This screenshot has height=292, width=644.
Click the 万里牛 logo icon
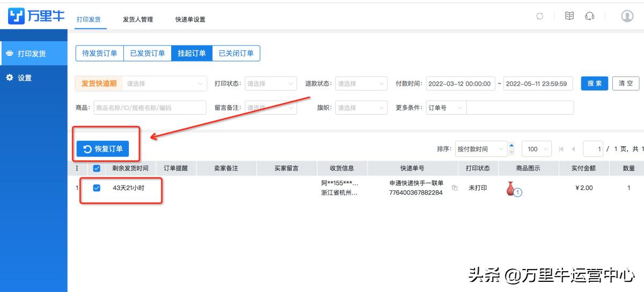pyautogui.click(x=17, y=17)
